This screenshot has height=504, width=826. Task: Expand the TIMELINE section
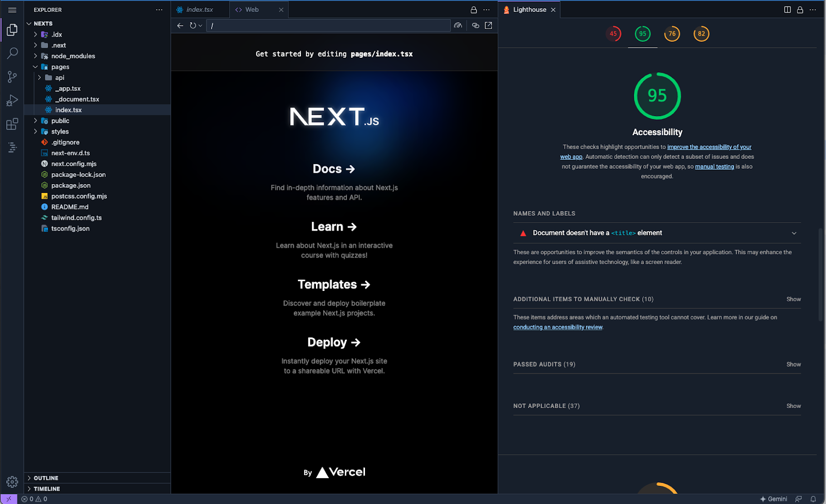97,489
